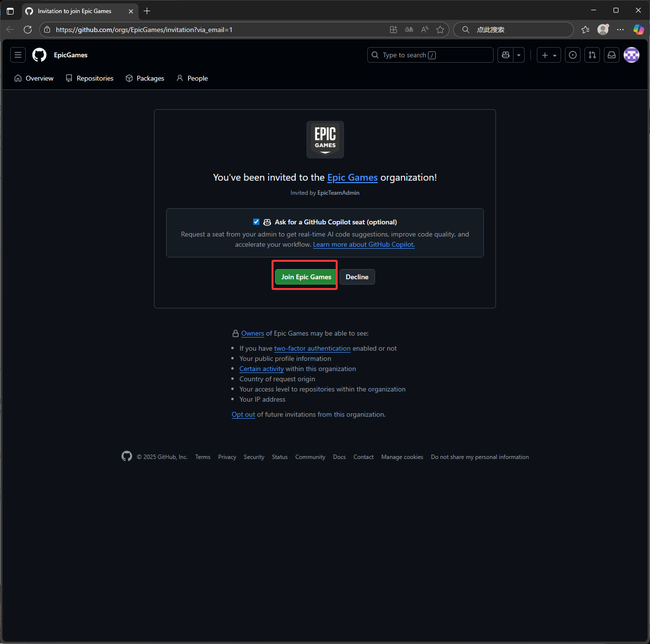Click the read aloud icon
Image resolution: width=650 pixels, height=644 pixels.
pyautogui.click(x=425, y=30)
